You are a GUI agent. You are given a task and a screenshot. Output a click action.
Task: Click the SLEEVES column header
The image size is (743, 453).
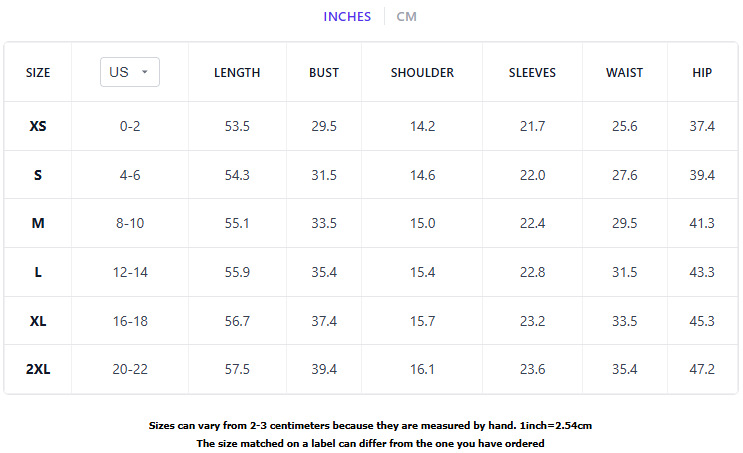532,72
